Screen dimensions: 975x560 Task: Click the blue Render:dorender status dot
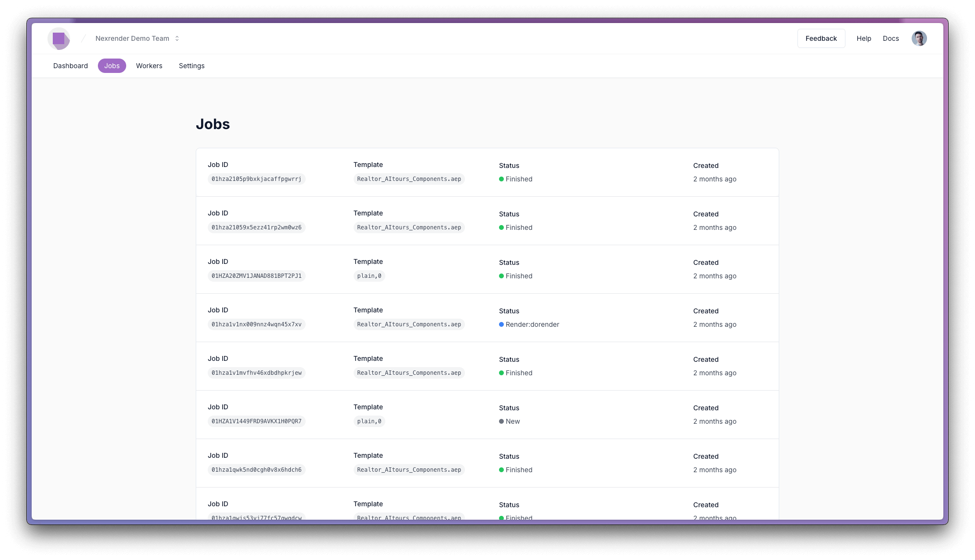501,324
